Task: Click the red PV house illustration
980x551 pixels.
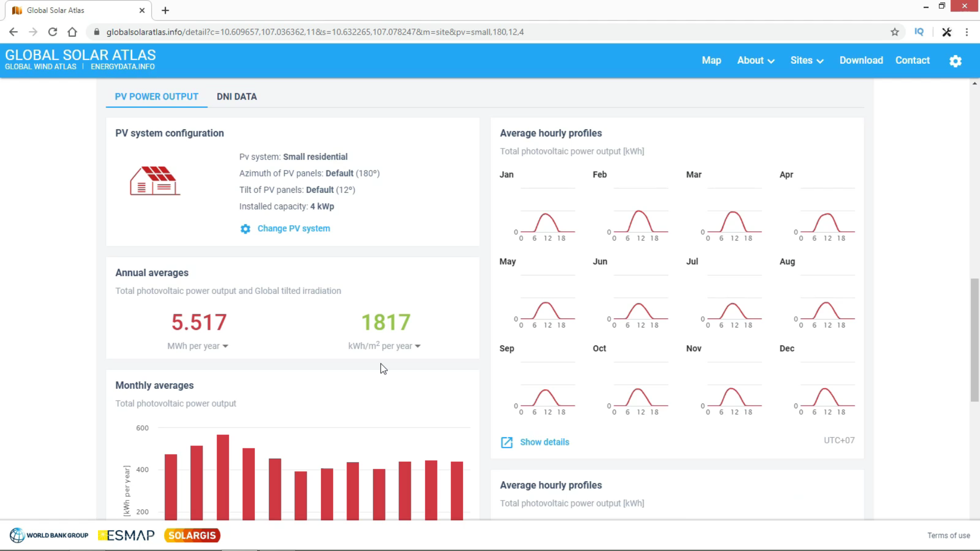Action: 155,181
